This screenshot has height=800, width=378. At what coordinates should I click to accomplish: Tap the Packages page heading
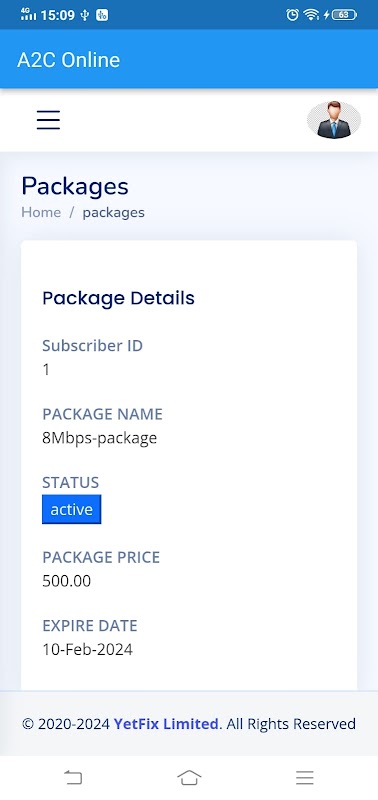[x=75, y=187]
